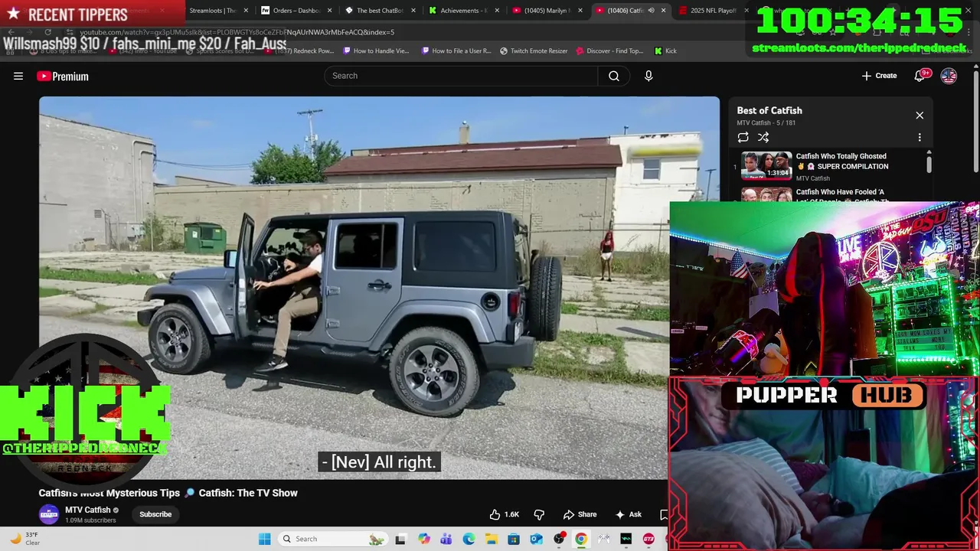Click the Ask button
980x551 pixels.
tap(629, 514)
